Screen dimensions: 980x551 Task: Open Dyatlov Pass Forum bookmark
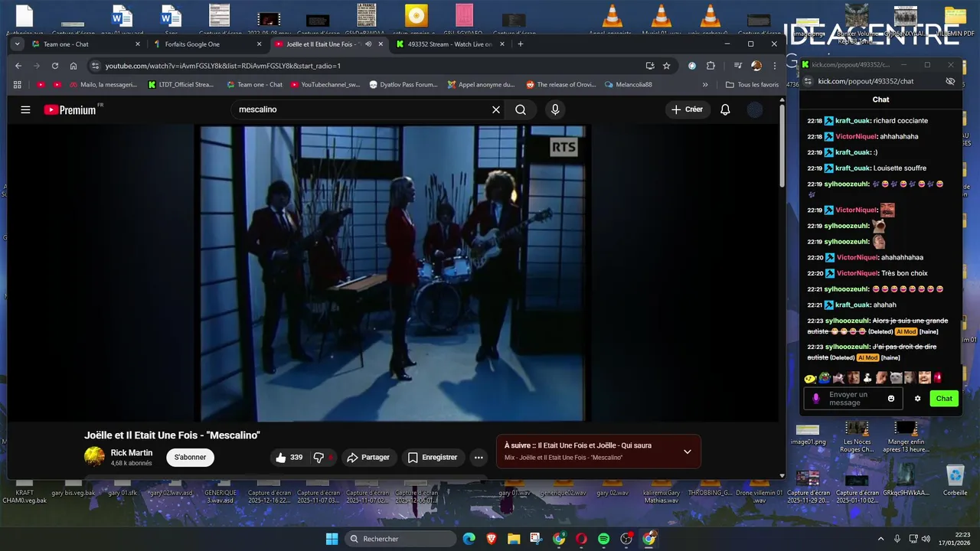coord(403,85)
